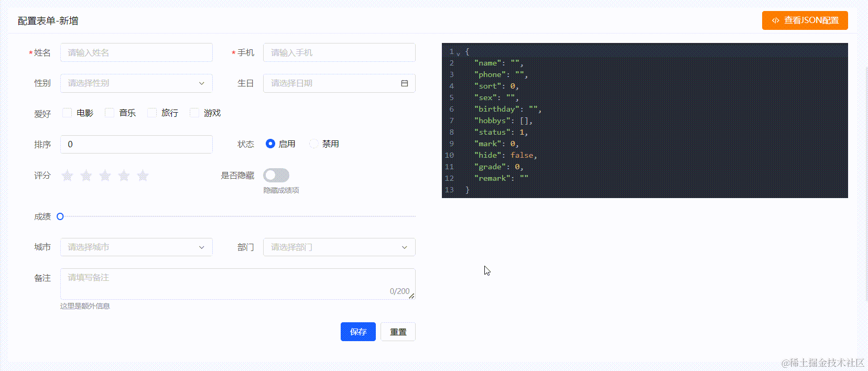868x371 pixels.
Task: Check the 电影 hobby checkbox
Action: (x=67, y=113)
